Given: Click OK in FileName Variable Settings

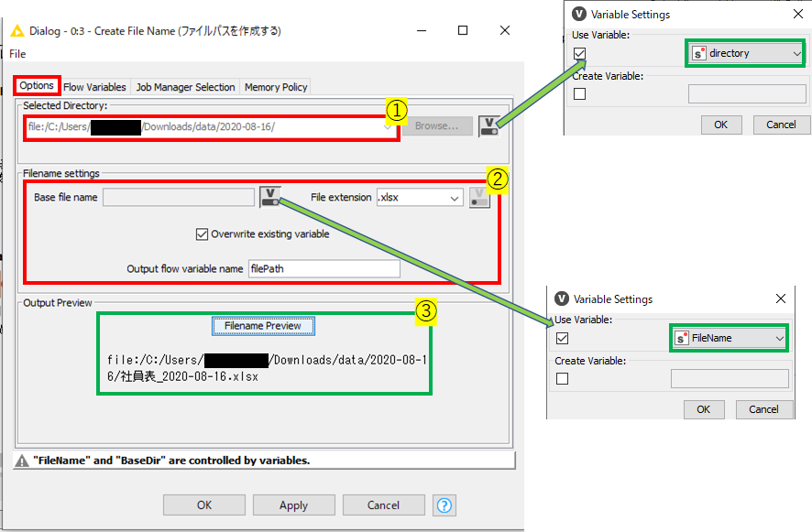Looking at the screenshot, I should 703,409.
